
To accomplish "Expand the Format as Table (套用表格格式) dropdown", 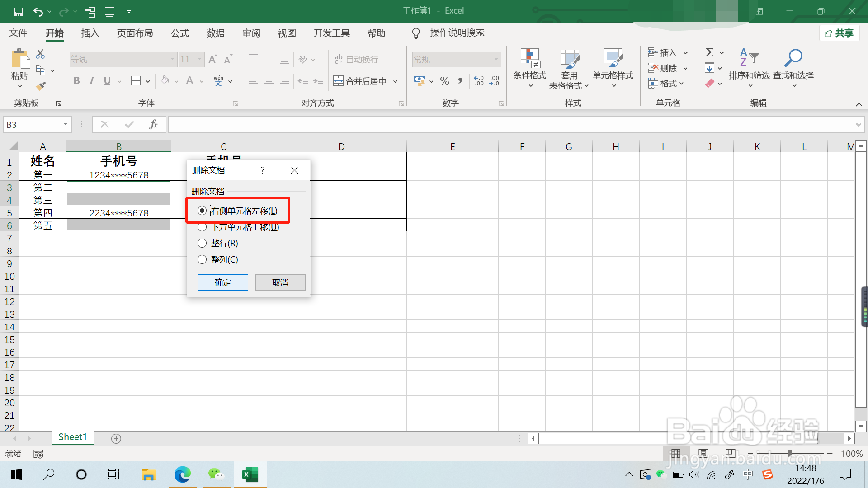I will (586, 86).
